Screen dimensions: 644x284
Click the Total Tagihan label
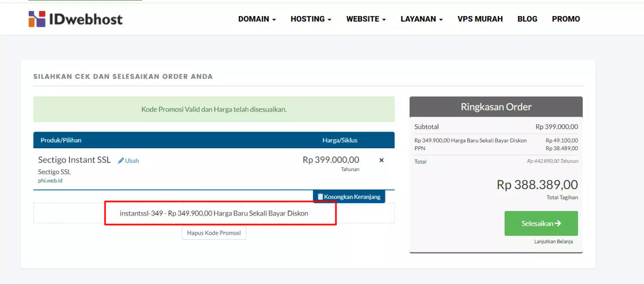coord(562,198)
